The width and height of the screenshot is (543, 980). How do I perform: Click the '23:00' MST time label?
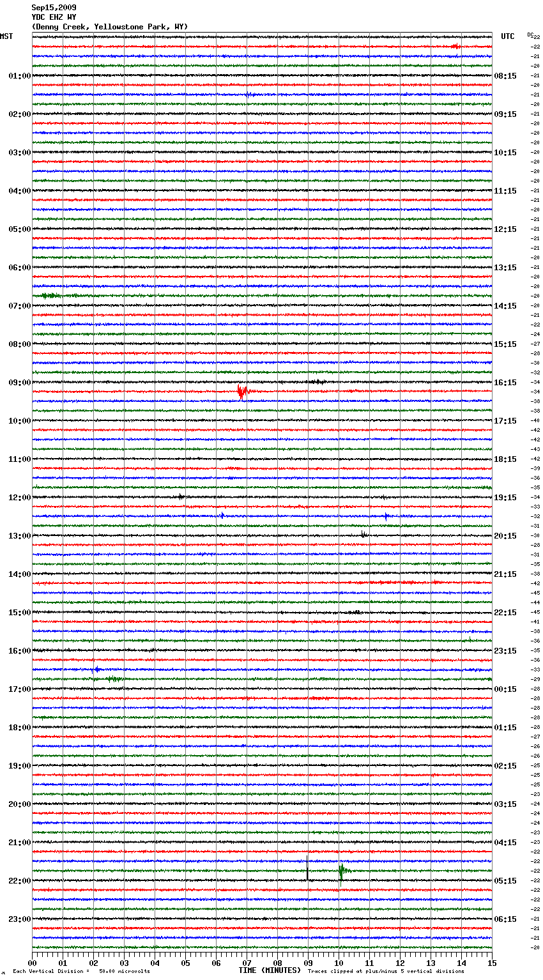[x=20, y=919]
